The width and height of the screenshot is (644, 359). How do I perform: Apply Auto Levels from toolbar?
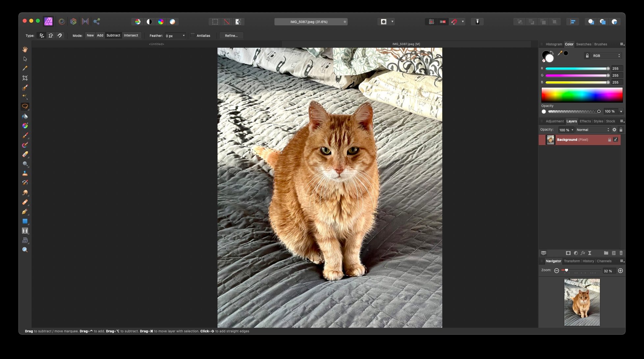point(138,22)
